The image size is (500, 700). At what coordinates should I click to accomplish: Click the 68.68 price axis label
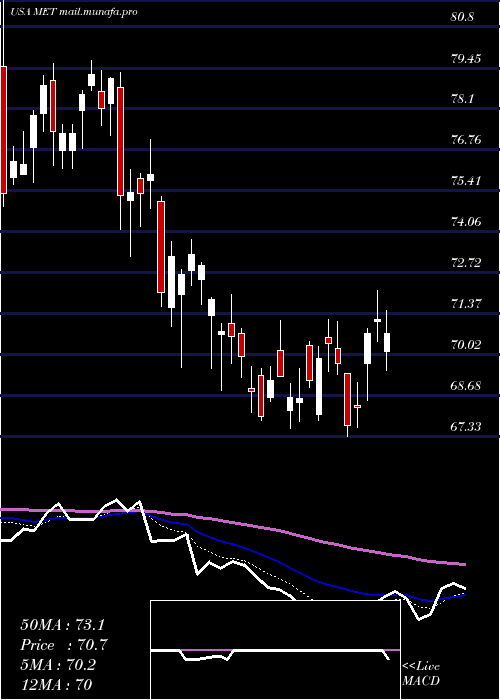(x=466, y=385)
